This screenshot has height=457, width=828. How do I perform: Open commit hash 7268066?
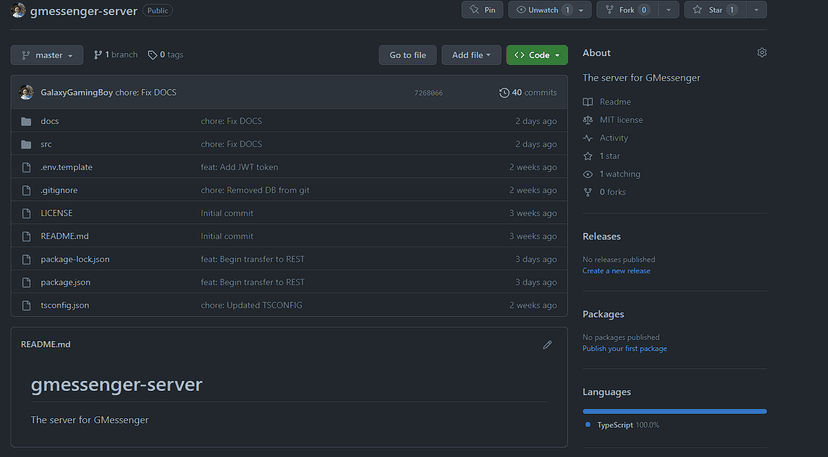(428, 93)
